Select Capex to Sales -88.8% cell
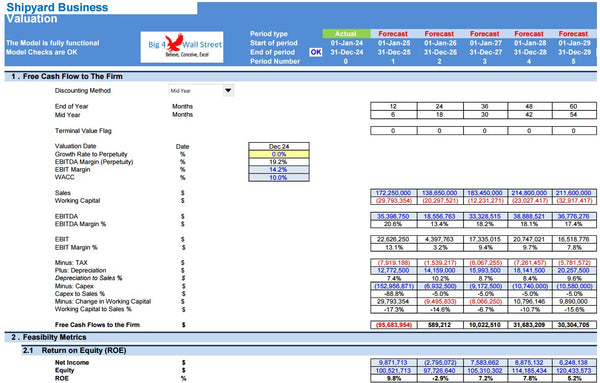Viewport: 600px width, 383px height. 393,294
